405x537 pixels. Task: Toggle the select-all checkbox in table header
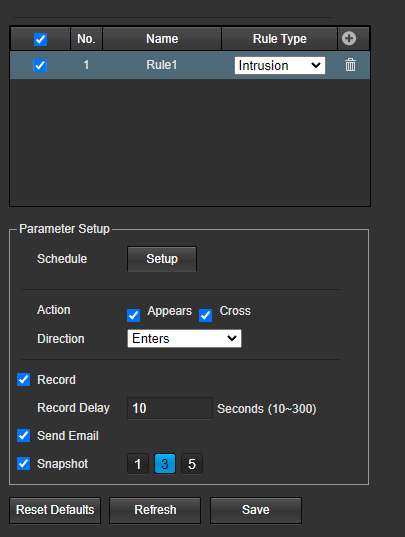40,39
